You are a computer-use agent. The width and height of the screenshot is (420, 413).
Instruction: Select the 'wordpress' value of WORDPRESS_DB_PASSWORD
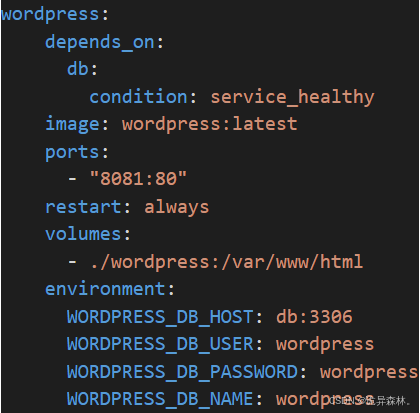click(x=369, y=373)
